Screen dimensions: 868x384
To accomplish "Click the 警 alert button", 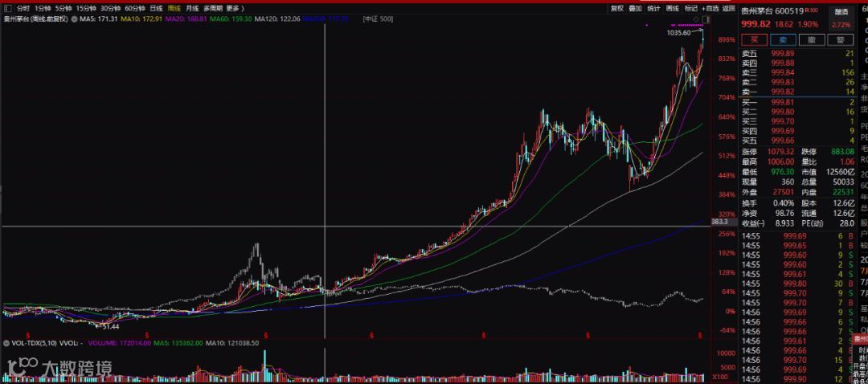I will pos(841,40).
